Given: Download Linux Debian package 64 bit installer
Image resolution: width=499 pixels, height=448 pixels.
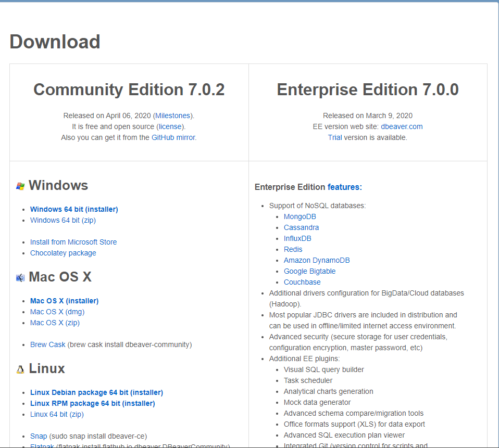Looking at the screenshot, I should [x=96, y=392].
